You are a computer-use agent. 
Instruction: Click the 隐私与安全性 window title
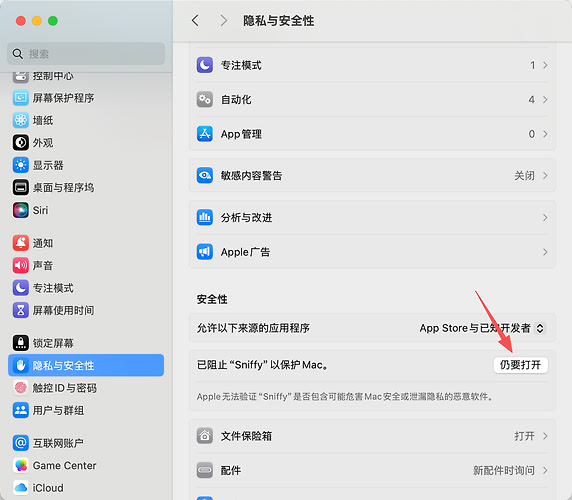[x=278, y=20]
